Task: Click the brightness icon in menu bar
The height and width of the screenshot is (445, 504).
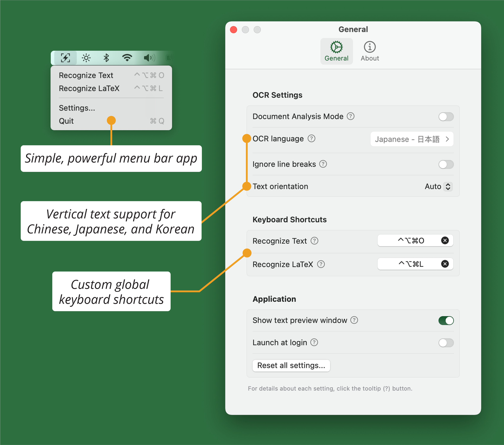Action: point(86,58)
